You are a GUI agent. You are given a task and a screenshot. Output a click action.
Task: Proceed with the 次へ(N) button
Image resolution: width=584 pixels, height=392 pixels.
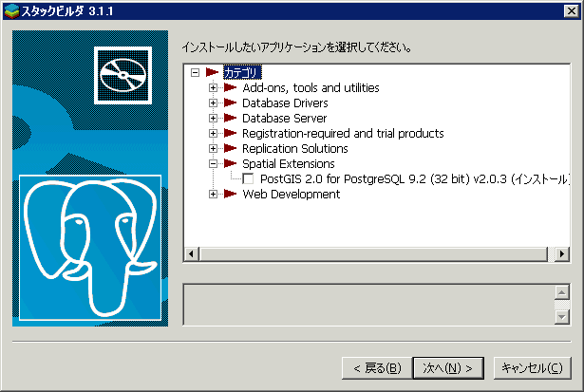tap(448, 368)
